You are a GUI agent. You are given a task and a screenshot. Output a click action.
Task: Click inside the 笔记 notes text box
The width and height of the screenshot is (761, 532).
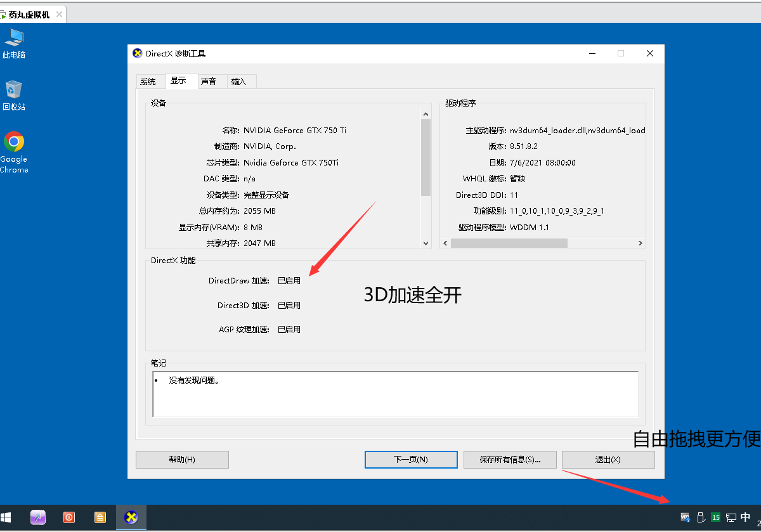pos(395,394)
